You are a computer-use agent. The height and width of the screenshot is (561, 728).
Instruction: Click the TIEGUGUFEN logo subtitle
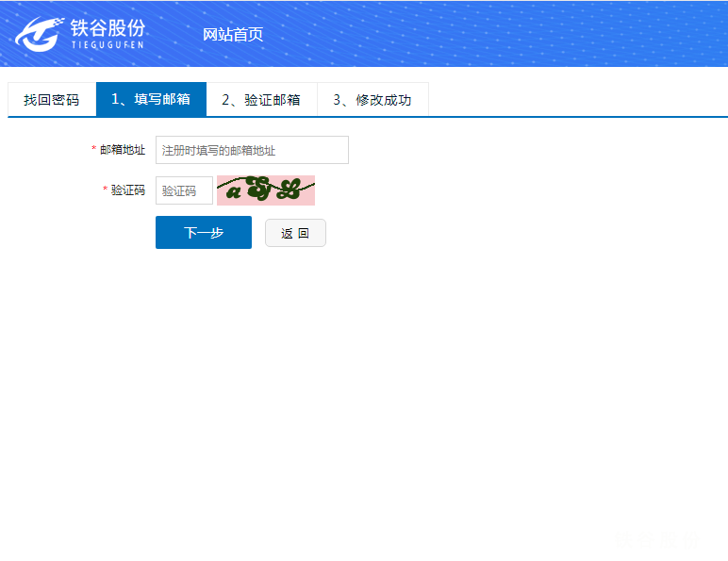(107, 44)
